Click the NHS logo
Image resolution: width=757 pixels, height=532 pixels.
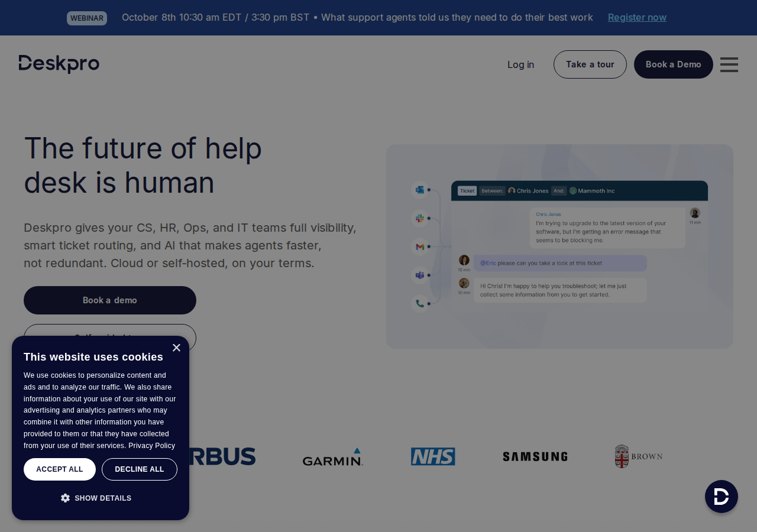click(433, 456)
